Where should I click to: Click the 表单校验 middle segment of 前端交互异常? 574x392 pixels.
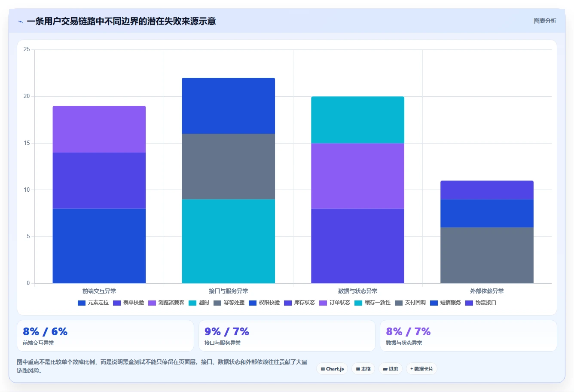(99, 181)
